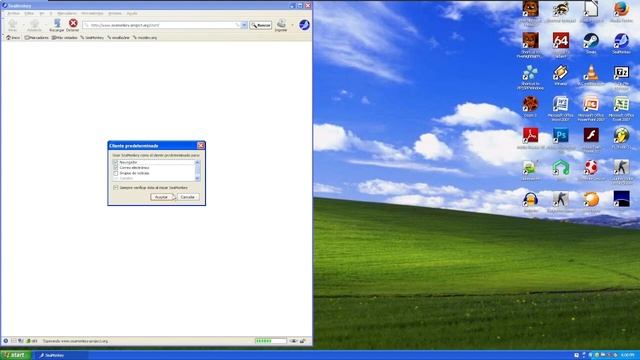The height and width of the screenshot is (360, 640).
Task: Open the mail component icon in status bar
Action: click(13, 341)
